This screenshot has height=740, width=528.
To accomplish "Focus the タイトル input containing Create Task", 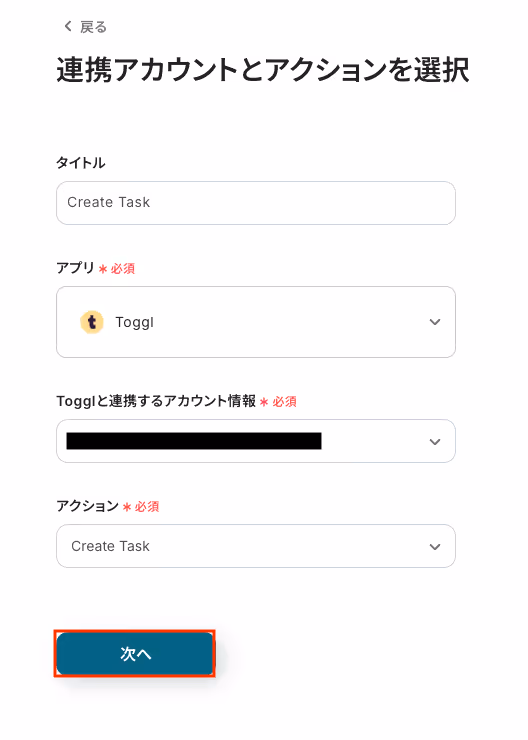I will pos(256,203).
